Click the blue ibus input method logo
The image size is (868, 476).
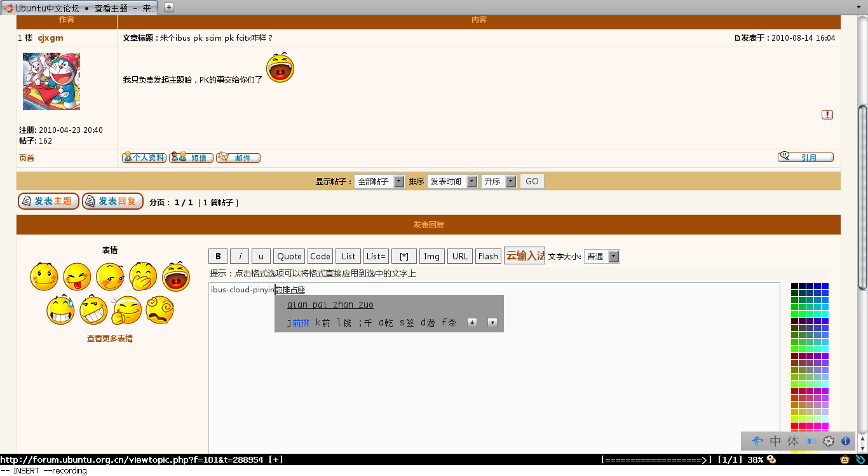757,441
